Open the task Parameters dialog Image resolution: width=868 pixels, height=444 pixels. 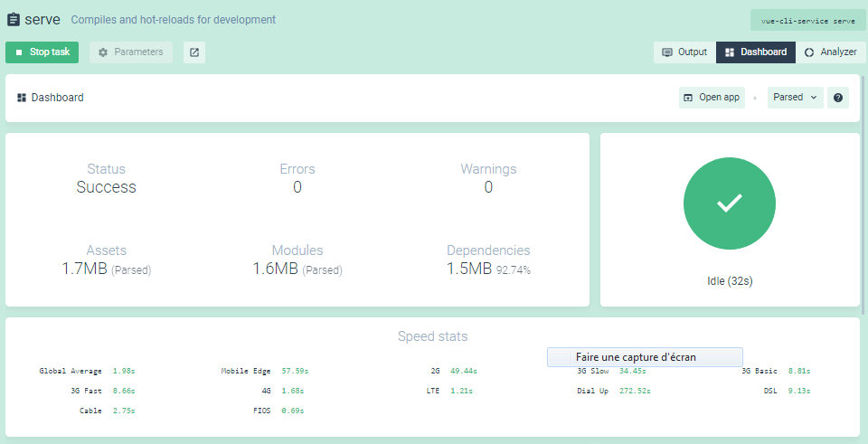[131, 52]
